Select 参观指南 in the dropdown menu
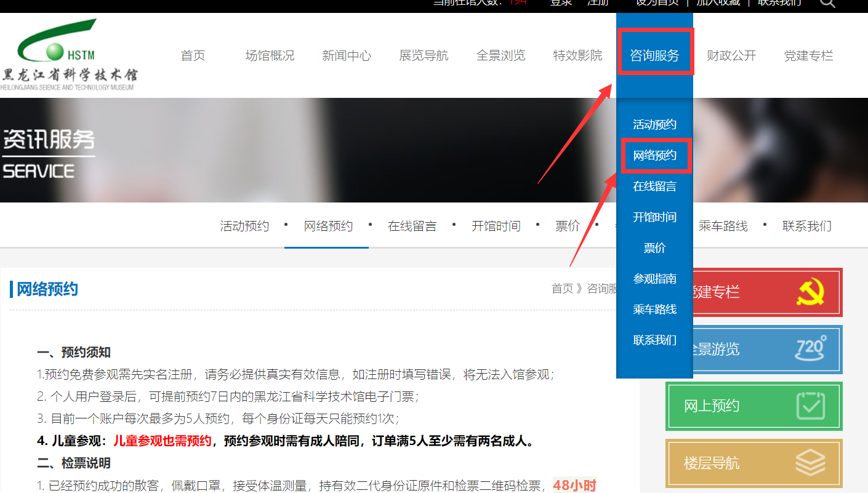 pos(654,279)
